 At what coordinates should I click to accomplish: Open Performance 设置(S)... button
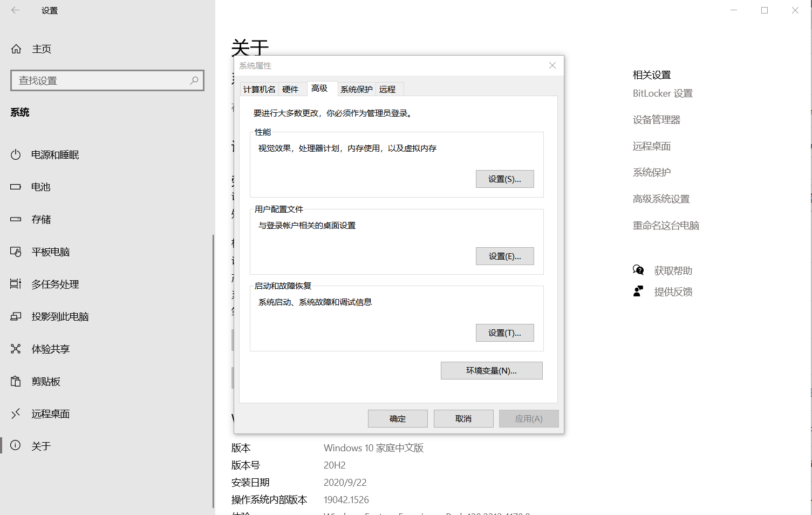[x=504, y=179]
